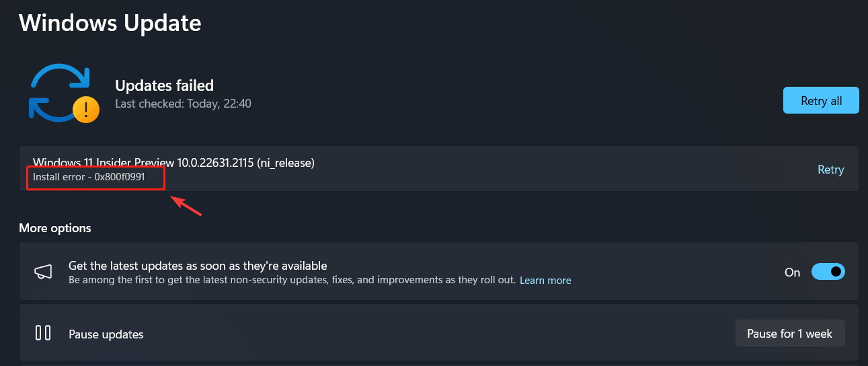This screenshot has width=868, height=366.
Task: Click the yellow warning badge
Action: tap(86, 109)
